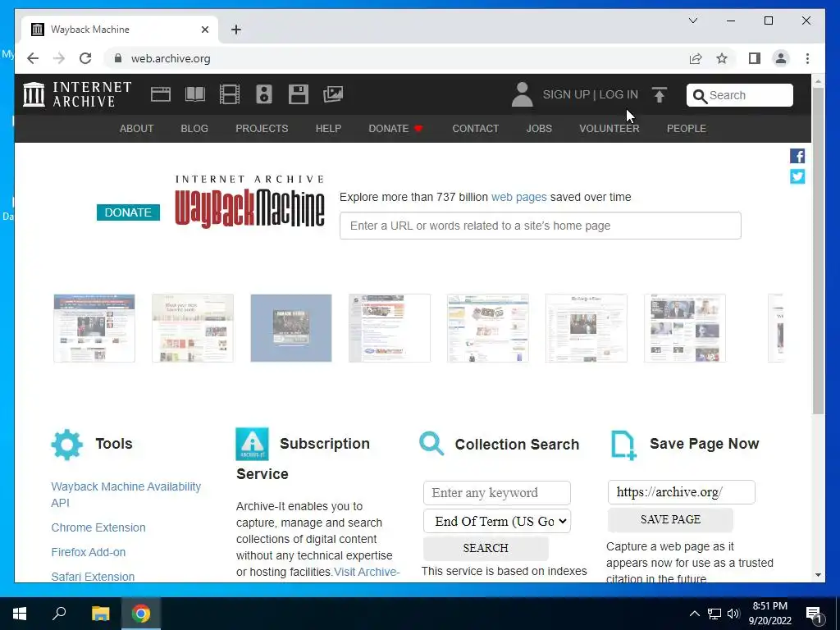
Task: Open Wayback Machine Availability API link
Action: point(126,495)
